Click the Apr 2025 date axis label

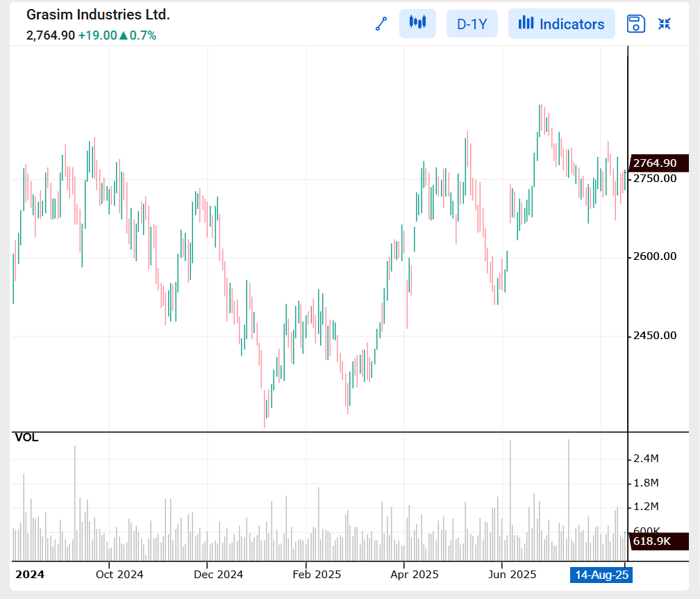pyautogui.click(x=415, y=575)
